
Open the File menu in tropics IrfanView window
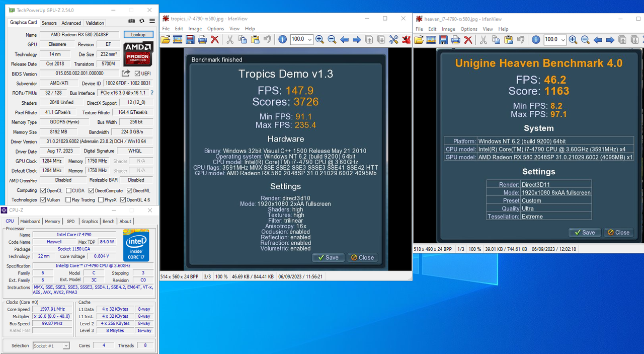(166, 29)
